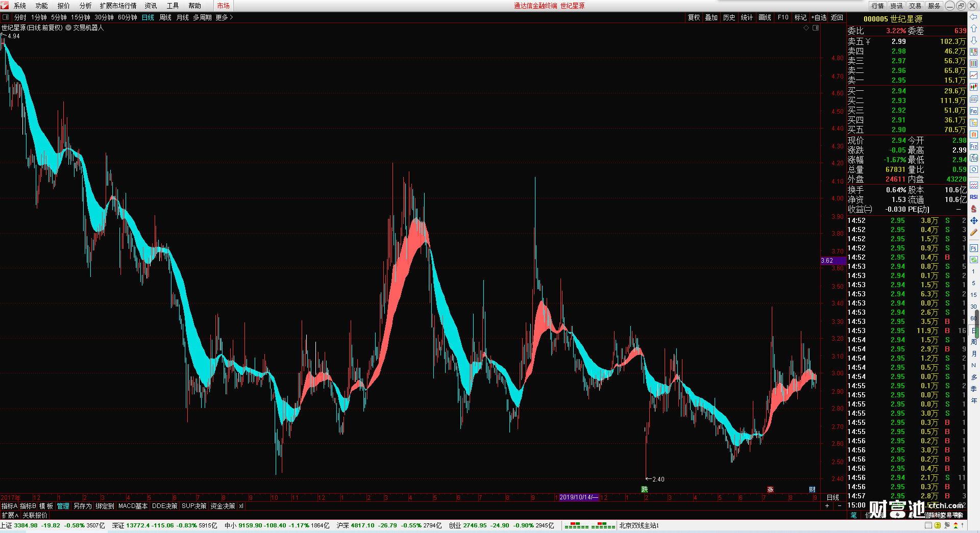Click the 复权 button in chart toolbar
This screenshot has width=980, height=533.
click(x=694, y=17)
